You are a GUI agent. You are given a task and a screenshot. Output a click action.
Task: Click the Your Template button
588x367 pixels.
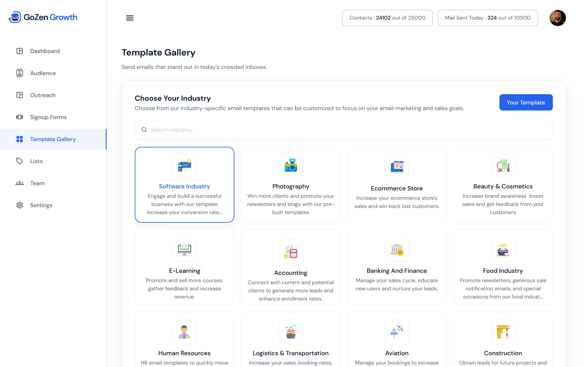point(526,102)
